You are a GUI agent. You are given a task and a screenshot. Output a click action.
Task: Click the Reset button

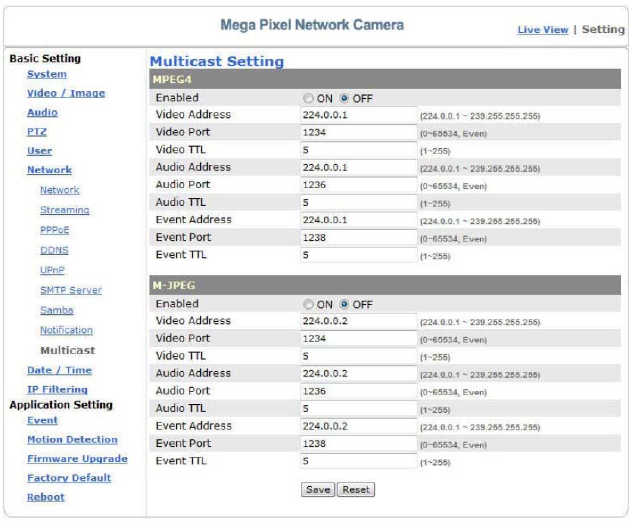click(x=355, y=490)
